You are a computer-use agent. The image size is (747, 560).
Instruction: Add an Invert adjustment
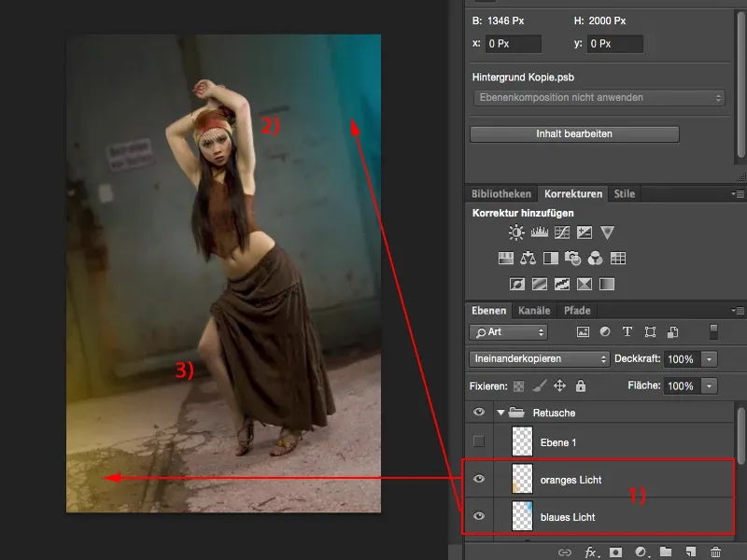[517, 285]
